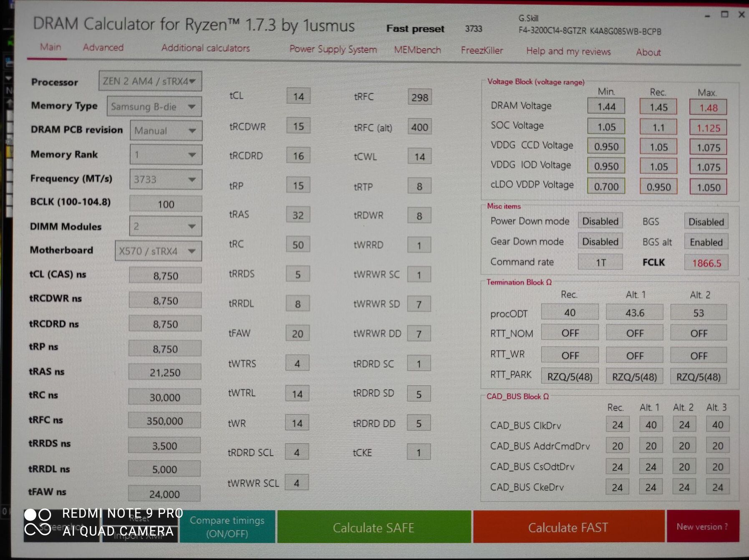Switch to the Main tab

(50, 47)
